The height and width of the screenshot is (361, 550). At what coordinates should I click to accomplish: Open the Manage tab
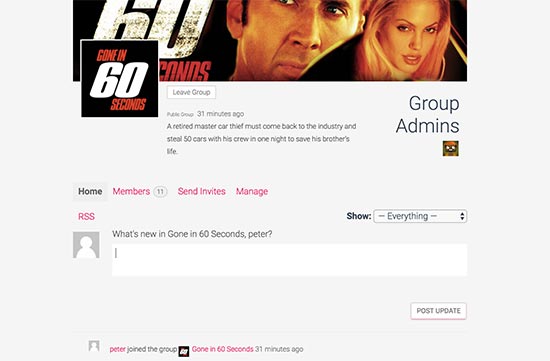[x=252, y=192]
